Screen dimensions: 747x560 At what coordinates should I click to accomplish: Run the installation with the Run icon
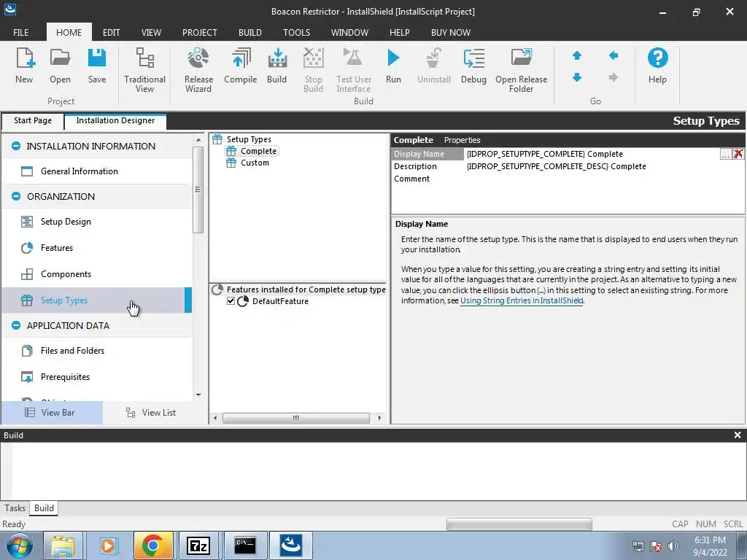[393, 66]
